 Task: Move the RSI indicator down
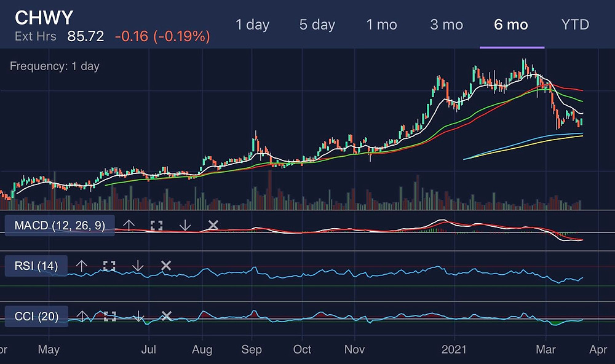[x=138, y=266]
